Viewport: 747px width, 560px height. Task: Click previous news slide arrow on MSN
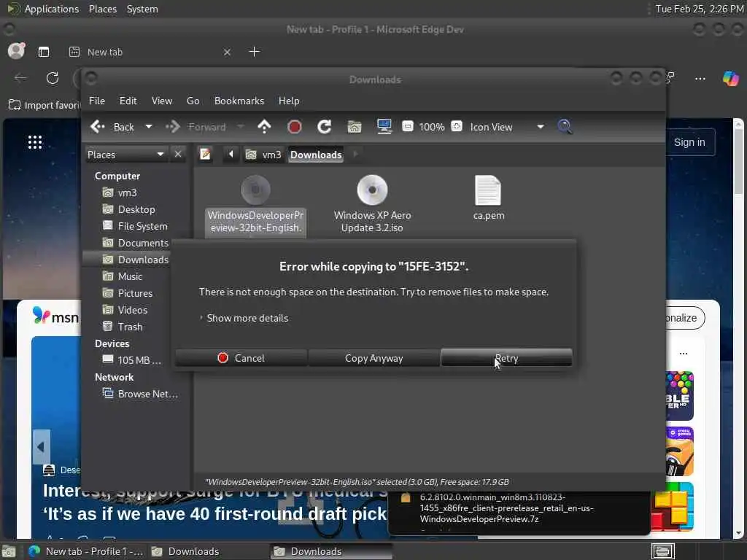[x=41, y=447]
